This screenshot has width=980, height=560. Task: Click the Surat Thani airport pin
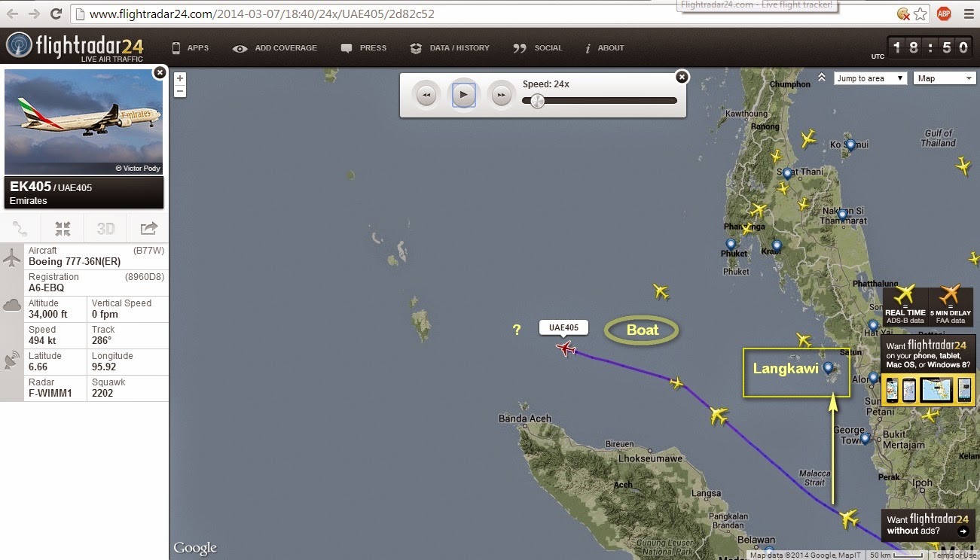[787, 173]
